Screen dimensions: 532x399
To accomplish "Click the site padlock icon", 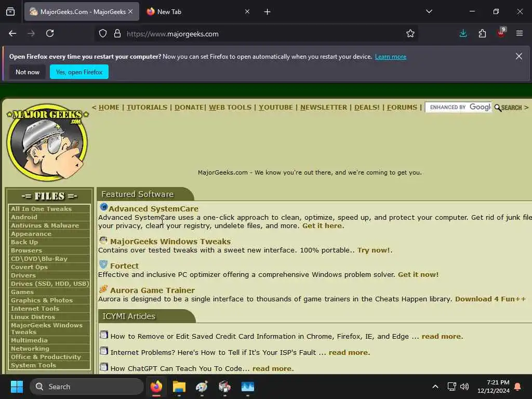I will (117, 33).
